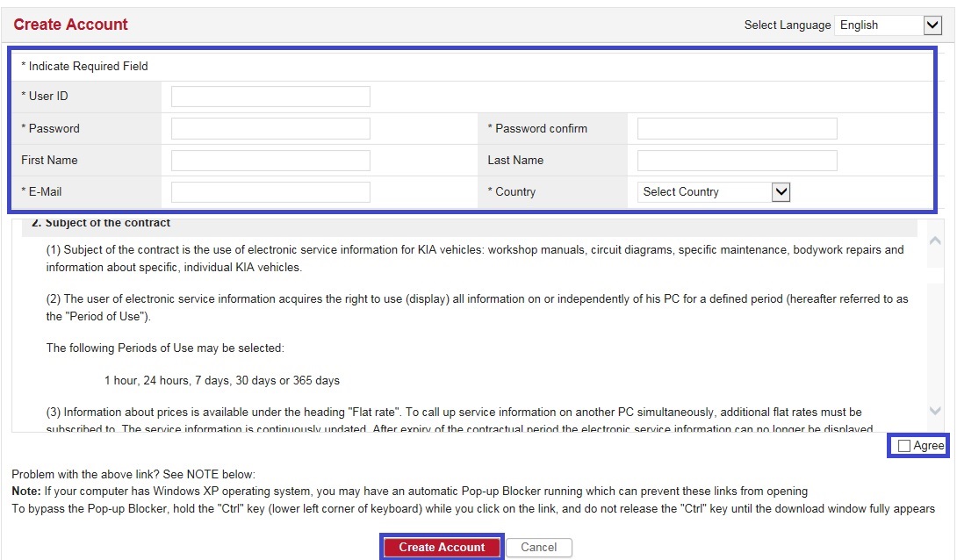This screenshot has height=560, width=957.
Task: Click the contract scrollbar up arrow
Action: pyautogui.click(x=935, y=241)
